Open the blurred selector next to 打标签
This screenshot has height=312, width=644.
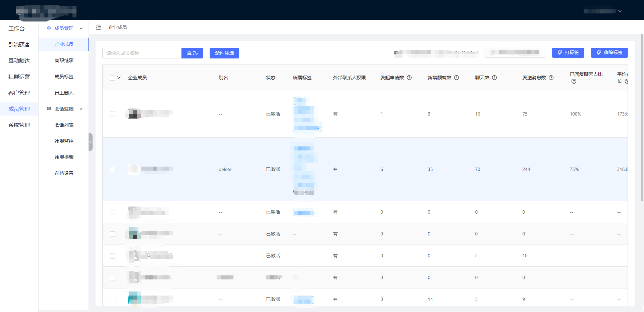(515, 52)
